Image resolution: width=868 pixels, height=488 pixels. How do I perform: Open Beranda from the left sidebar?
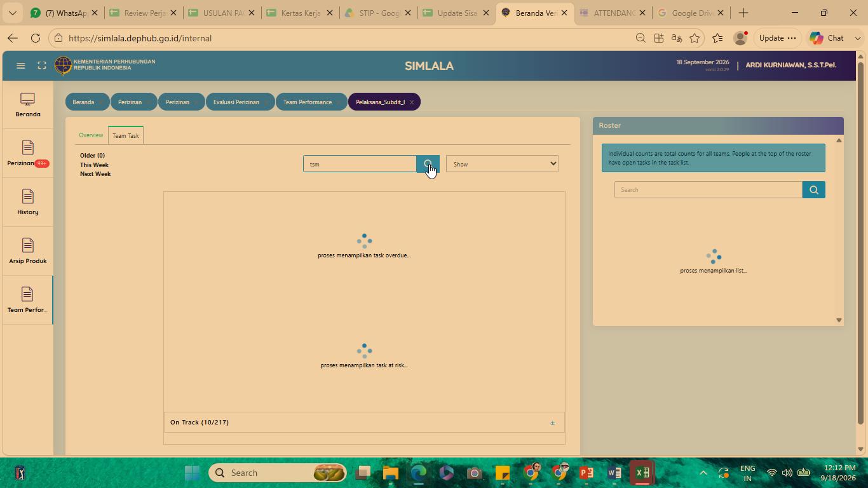[28, 105]
